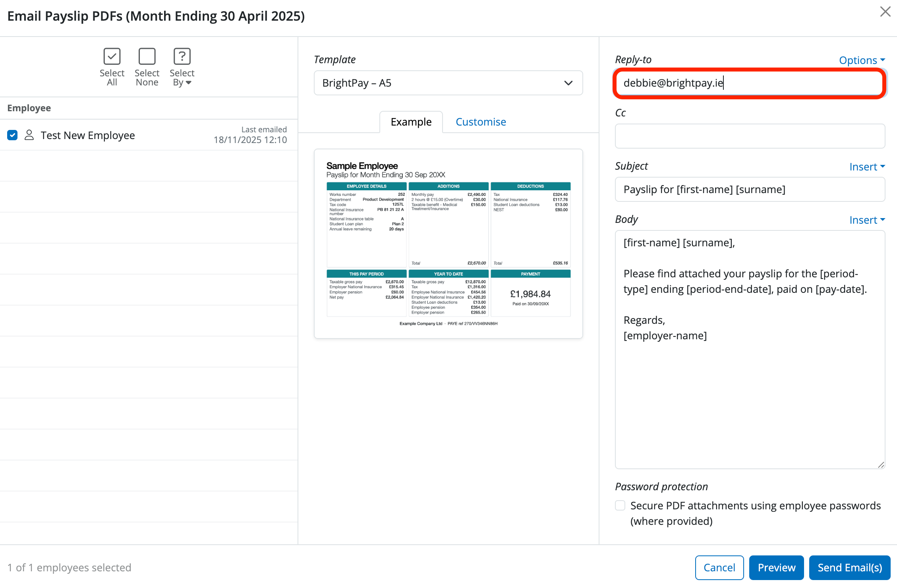This screenshot has width=897, height=588.
Task: Close the Email Payslip PDFs dialog
Action: click(885, 12)
